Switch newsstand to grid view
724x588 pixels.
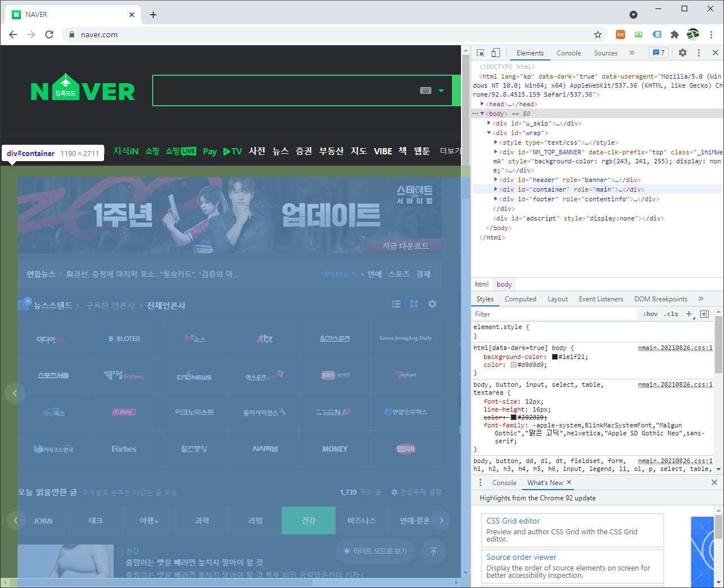click(414, 304)
